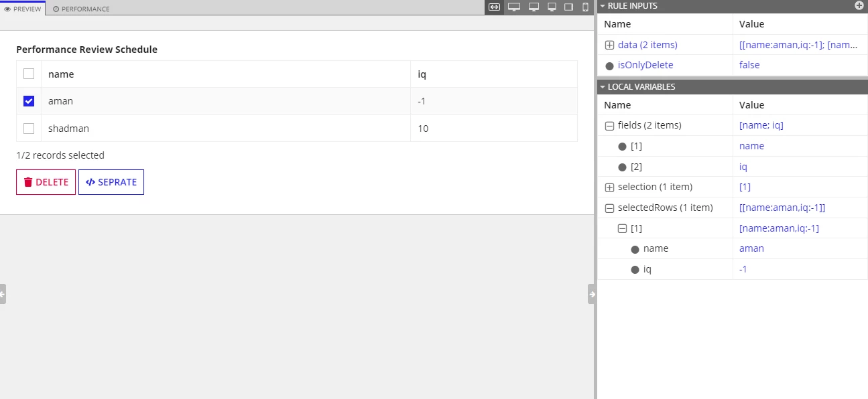Click the right panel collapse arrow handle
The width and height of the screenshot is (868, 399).
pyautogui.click(x=592, y=294)
